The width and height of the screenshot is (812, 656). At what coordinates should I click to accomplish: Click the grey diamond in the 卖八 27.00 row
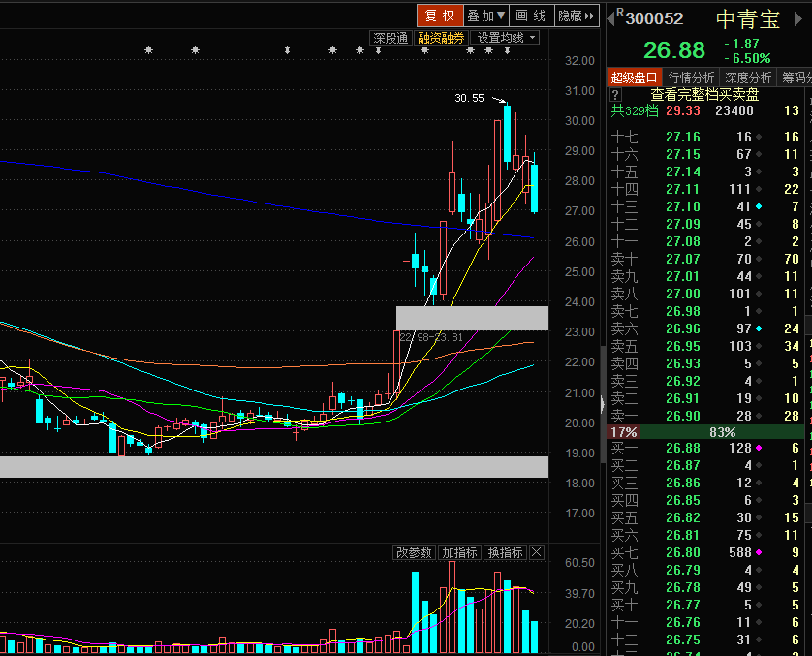pyautogui.click(x=759, y=295)
